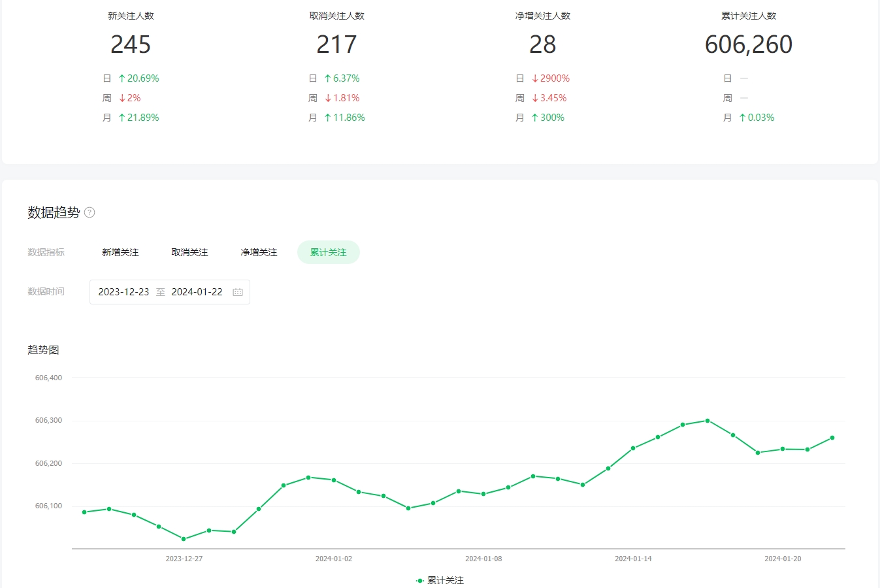The width and height of the screenshot is (880, 588).
Task: Click the 245 new followers value
Action: [x=131, y=44]
